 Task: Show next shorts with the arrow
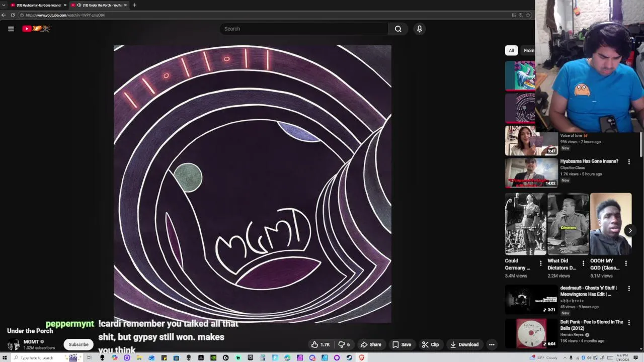click(630, 231)
